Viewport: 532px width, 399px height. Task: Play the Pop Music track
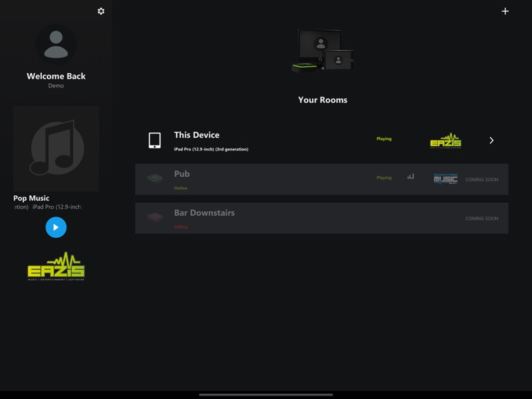point(56,227)
